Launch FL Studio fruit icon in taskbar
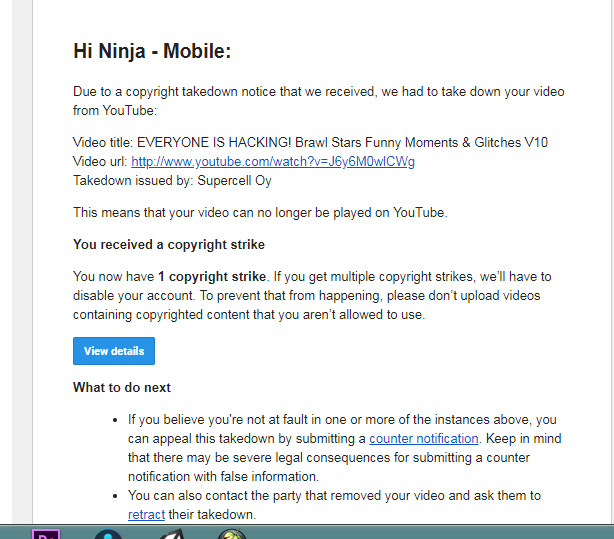 (x=232, y=534)
